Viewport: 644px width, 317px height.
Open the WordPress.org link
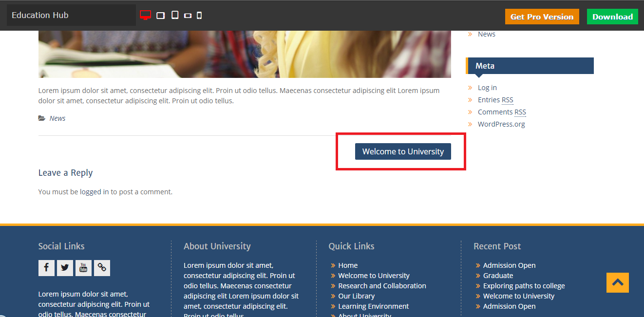pyautogui.click(x=501, y=124)
